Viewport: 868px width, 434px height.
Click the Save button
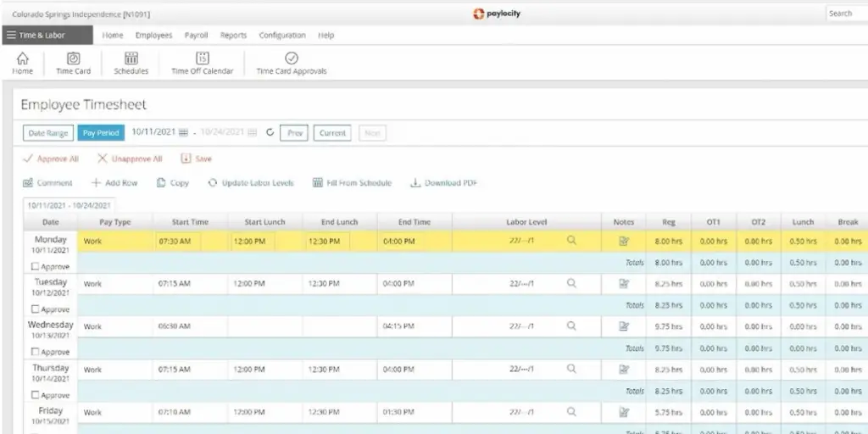tap(197, 159)
